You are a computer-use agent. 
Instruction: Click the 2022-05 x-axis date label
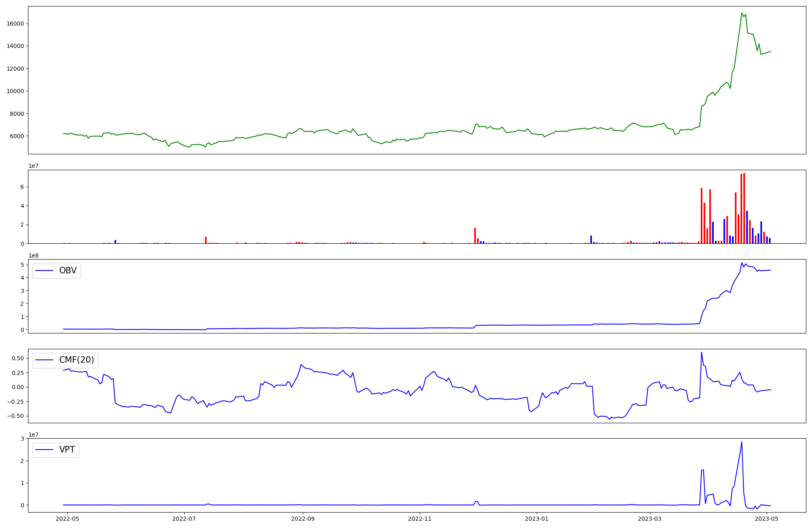[x=67, y=519]
